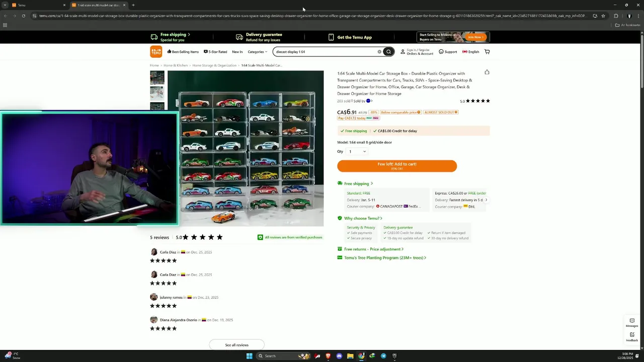Open File Explorer from the taskbar

click(350, 356)
